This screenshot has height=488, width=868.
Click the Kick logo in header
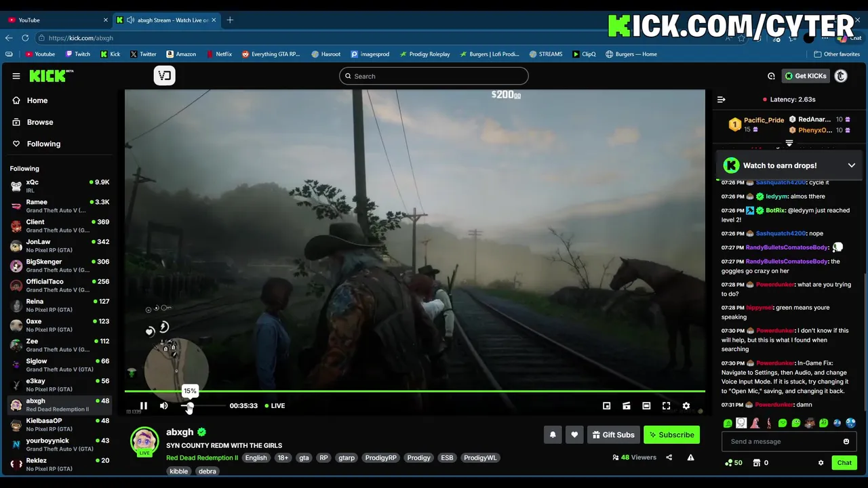pyautogui.click(x=50, y=76)
